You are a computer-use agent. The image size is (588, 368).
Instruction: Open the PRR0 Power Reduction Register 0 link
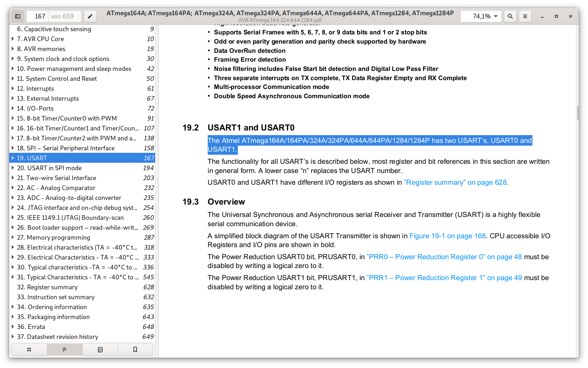pyautogui.click(x=444, y=257)
